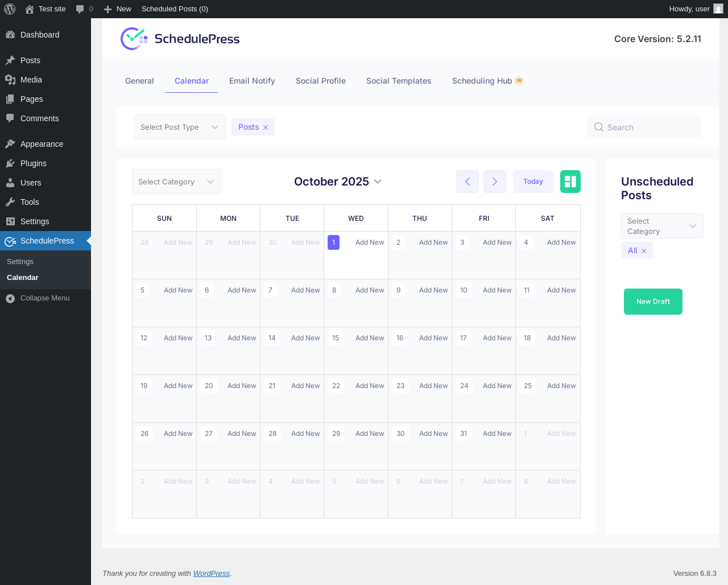728x585 pixels.
Task: Collapse the admin sidebar menu
Action: click(45, 298)
